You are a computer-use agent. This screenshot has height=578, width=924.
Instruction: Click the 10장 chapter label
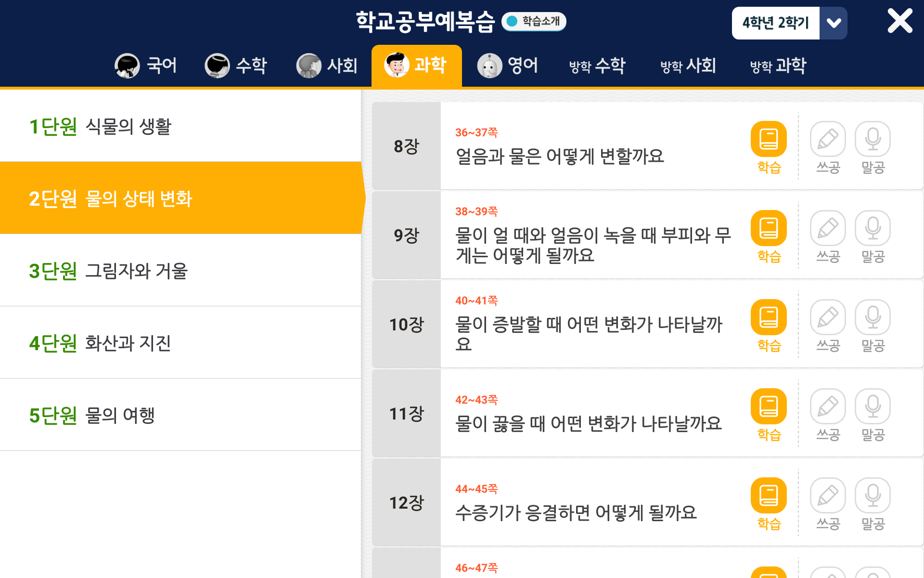coord(406,324)
